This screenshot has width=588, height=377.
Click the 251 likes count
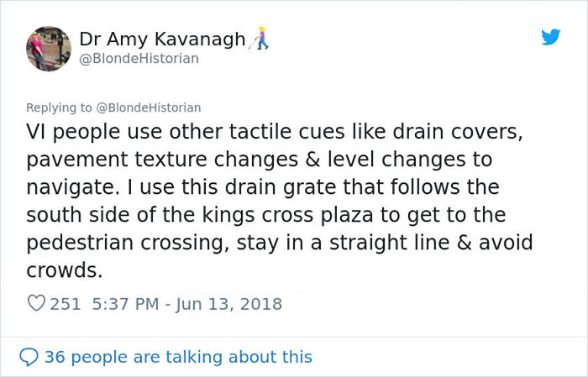point(64,304)
